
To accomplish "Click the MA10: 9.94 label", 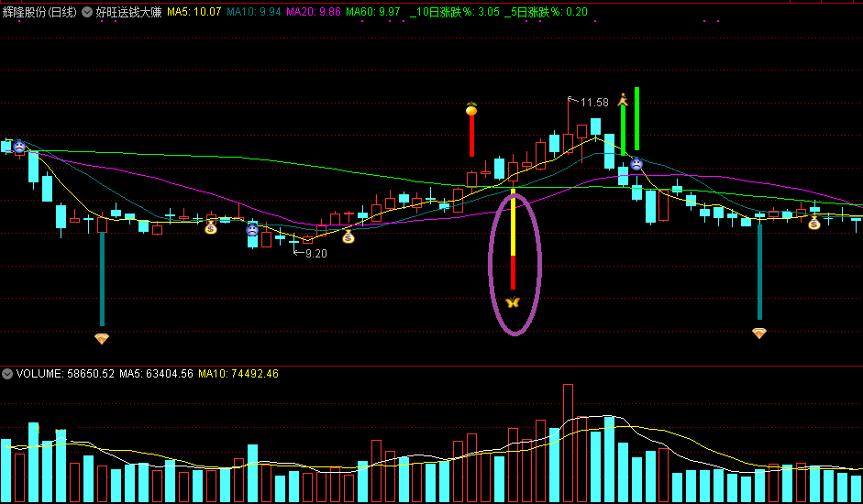I will pos(254,12).
